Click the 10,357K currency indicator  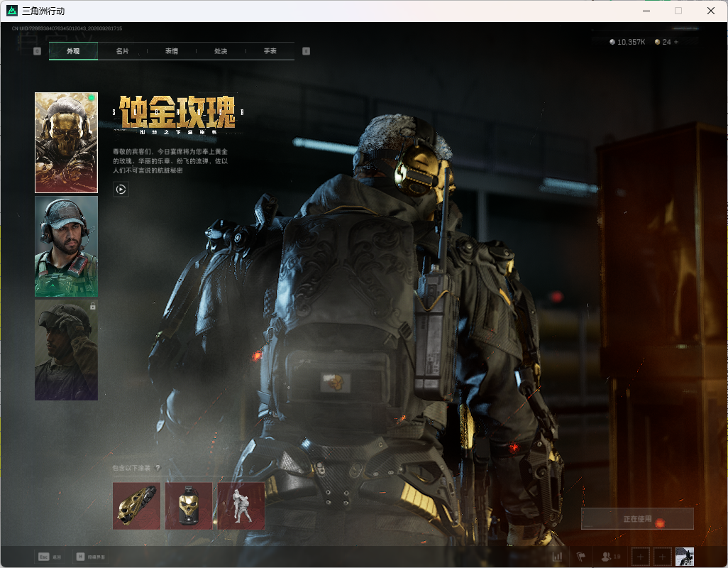[x=627, y=42]
